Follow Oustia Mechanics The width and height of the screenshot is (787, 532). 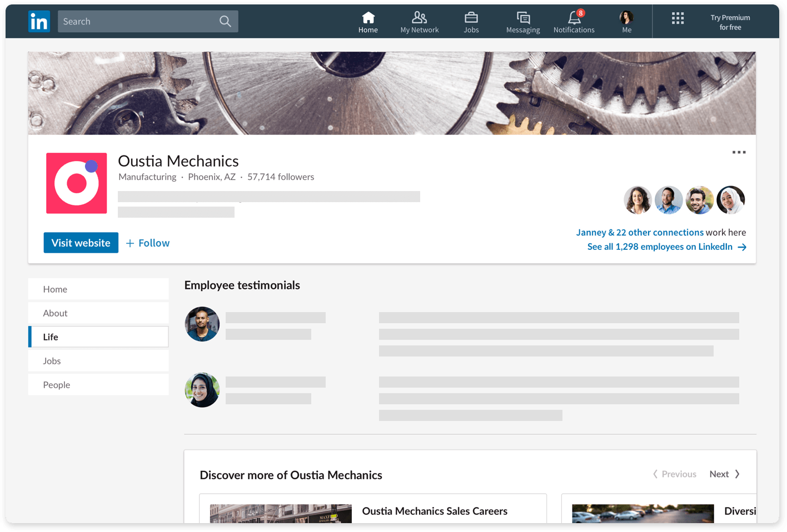click(147, 243)
